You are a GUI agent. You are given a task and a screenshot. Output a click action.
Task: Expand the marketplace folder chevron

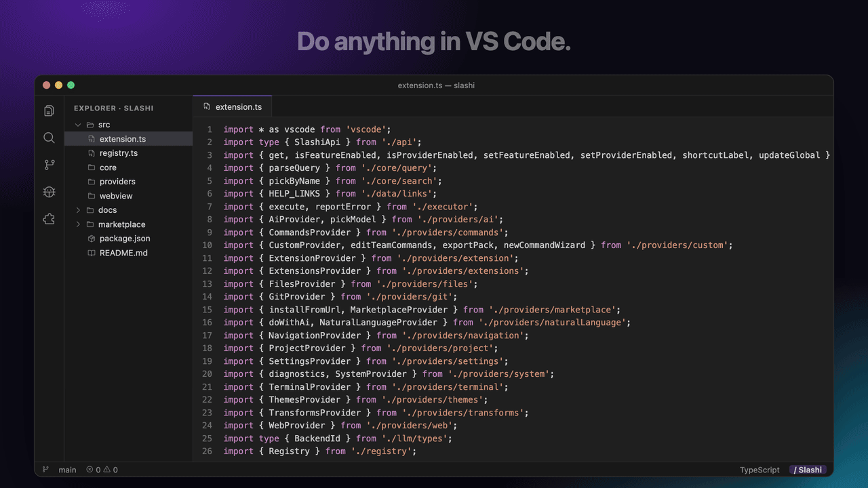(x=79, y=224)
